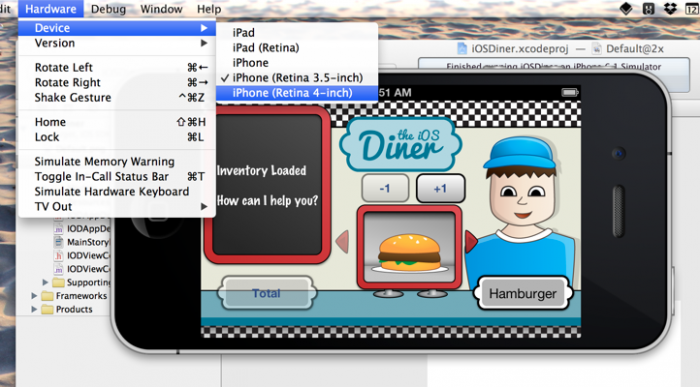The height and width of the screenshot is (387, 700).
Task: Open the Version submenu
Action: (x=117, y=43)
